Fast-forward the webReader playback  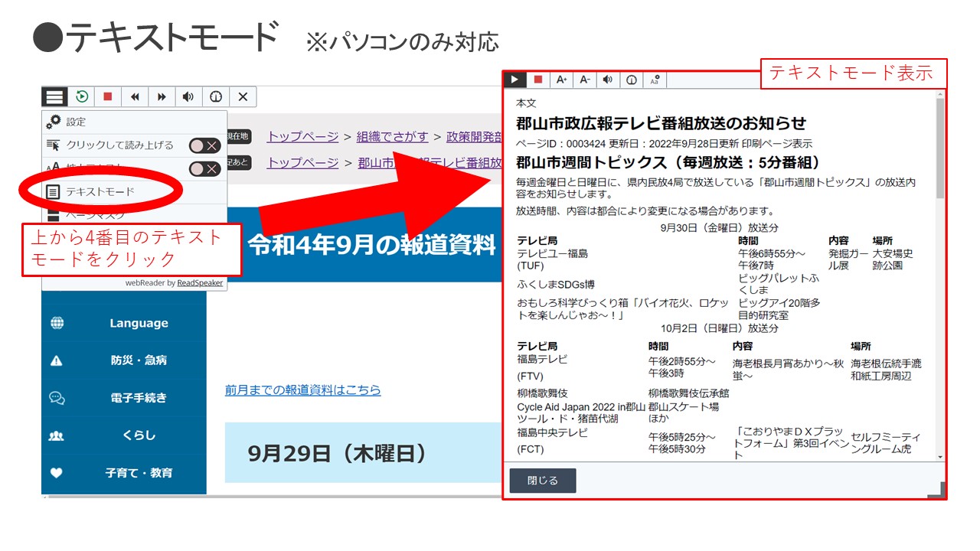point(162,97)
